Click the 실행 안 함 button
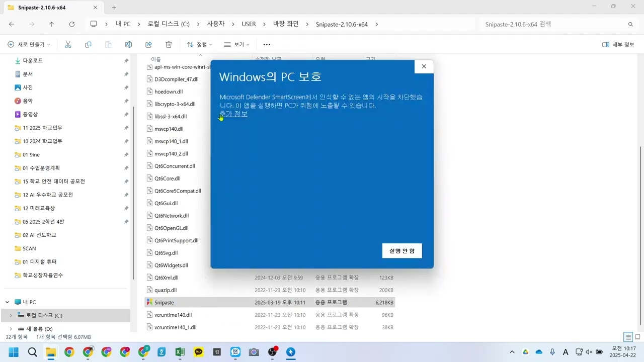The width and height of the screenshot is (644, 362). [x=402, y=251]
